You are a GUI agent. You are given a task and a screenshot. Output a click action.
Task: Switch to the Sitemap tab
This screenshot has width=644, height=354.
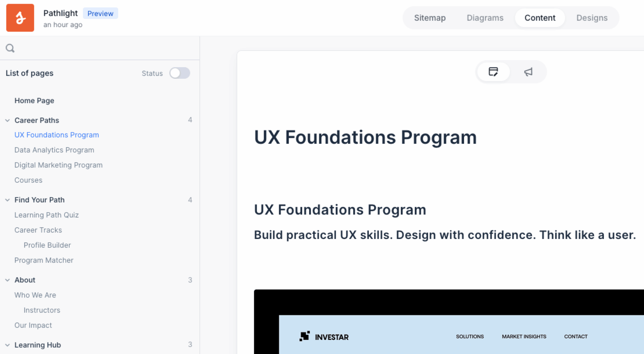(x=430, y=18)
